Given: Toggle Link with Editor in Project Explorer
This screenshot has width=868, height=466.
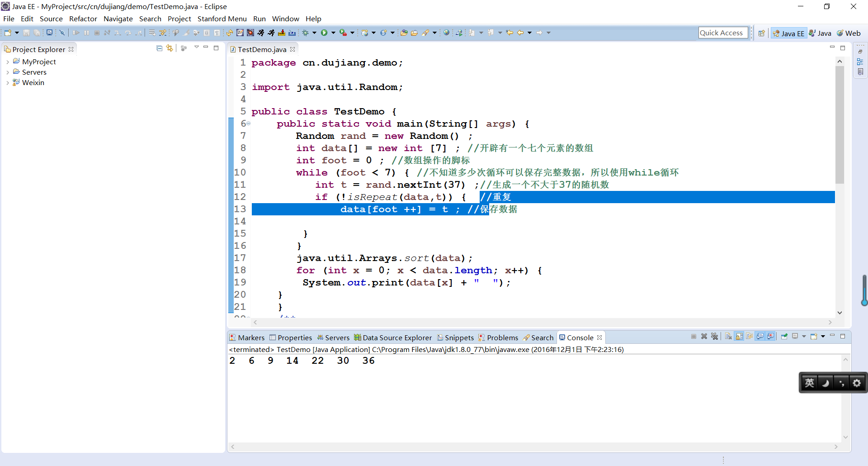Looking at the screenshot, I should pos(170,48).
